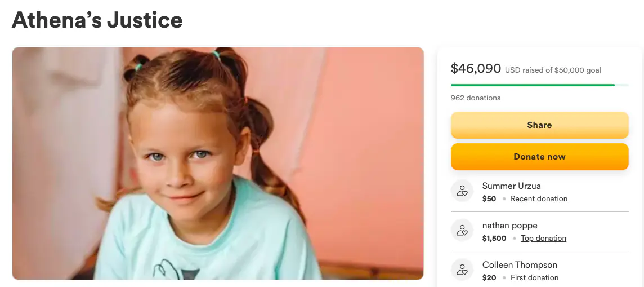
Task: Click donor name nathan poppe
Action: point(509,226)
